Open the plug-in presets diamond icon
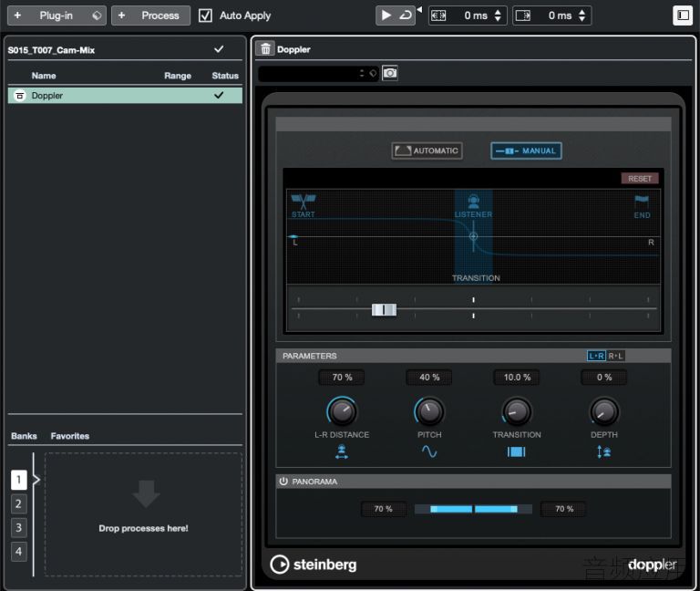The height and width of the screenshot is (591, 700). 97,16
